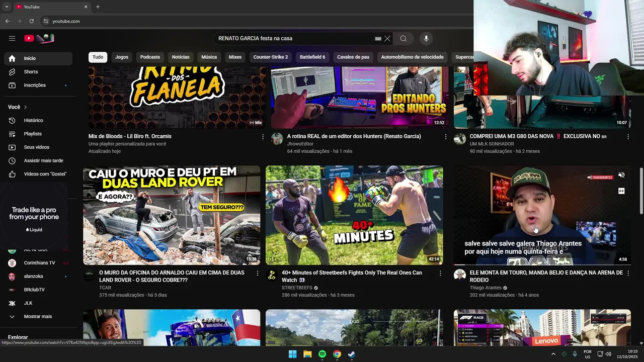Open the YouTube hamburger guide menu

click(x=12, y=38)
